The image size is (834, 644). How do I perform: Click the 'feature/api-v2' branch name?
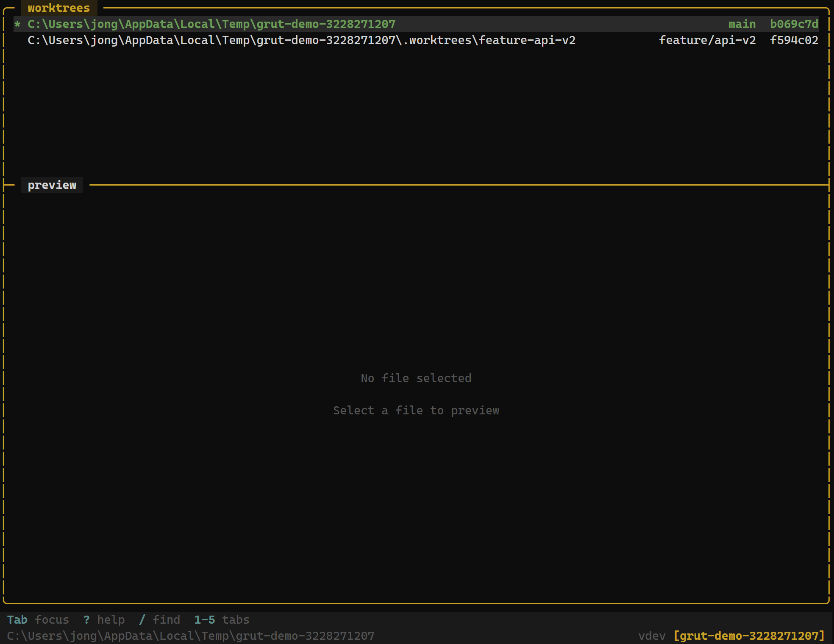coord(707,40)
